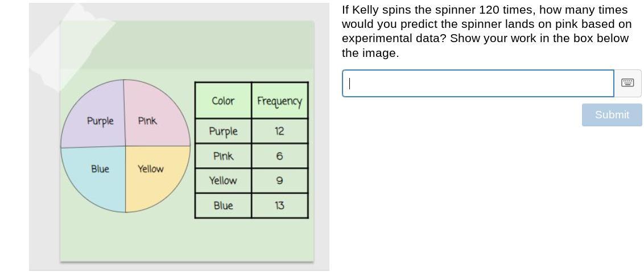
Task: Select the Pink cell in the table
Action: pyautogui.click(x=223, y=156)
